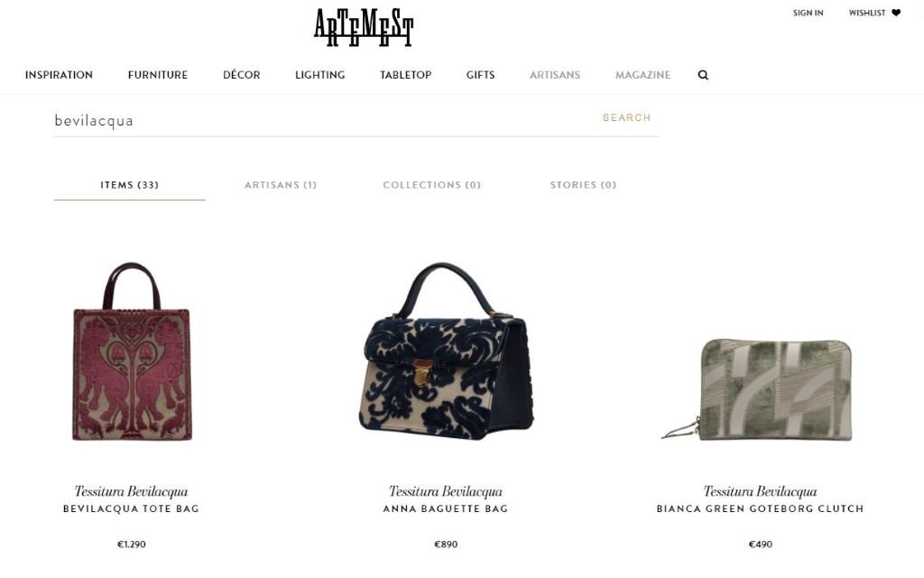Image resolution: width=924 pixels, height=578 pixels.
Task: Click the gold Search button
Action: (x=626, y=117)
